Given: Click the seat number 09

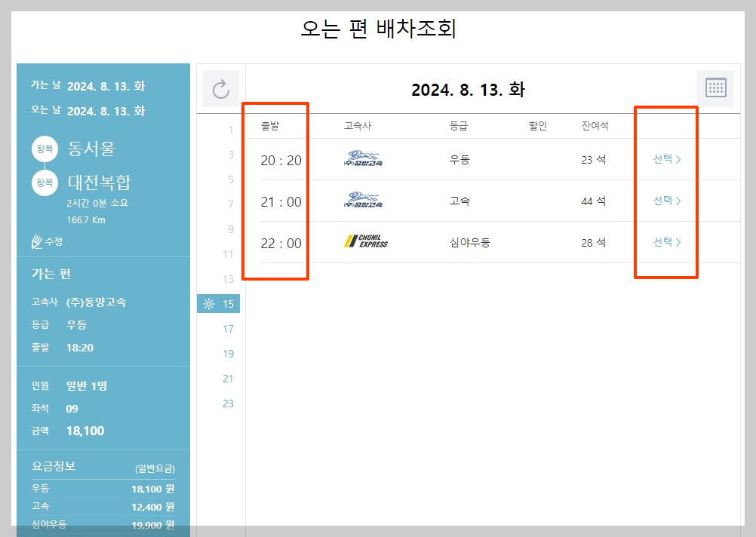Looking at the screenshot, I should tap(72, 409).
